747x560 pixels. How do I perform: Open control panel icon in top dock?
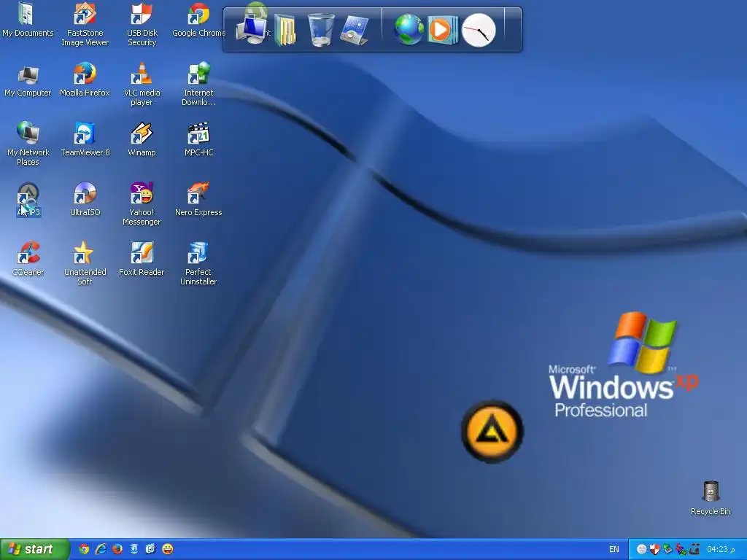coord(355,31)
